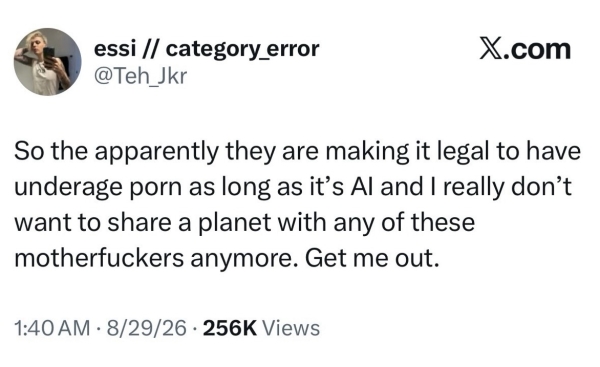
Task: Click the X logo icon
Action: pyautogui.click(x=491, y=50)
